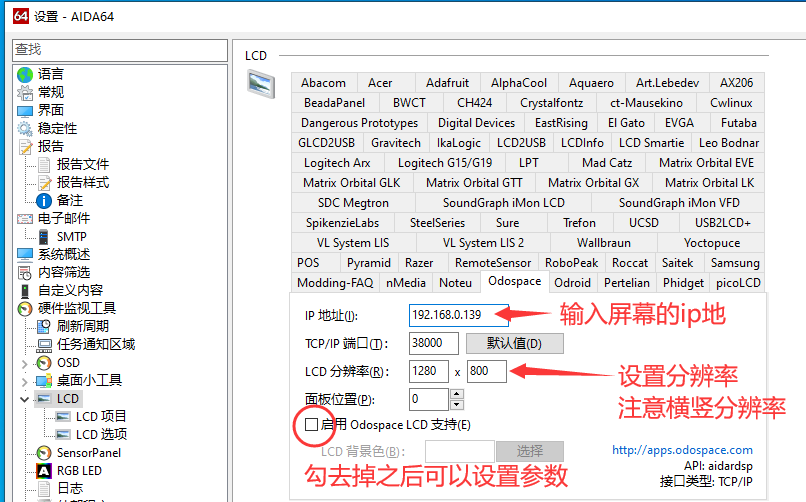Click the IP 地址 input field
This screenshot has width=806, height=502.
coord(459,315)
